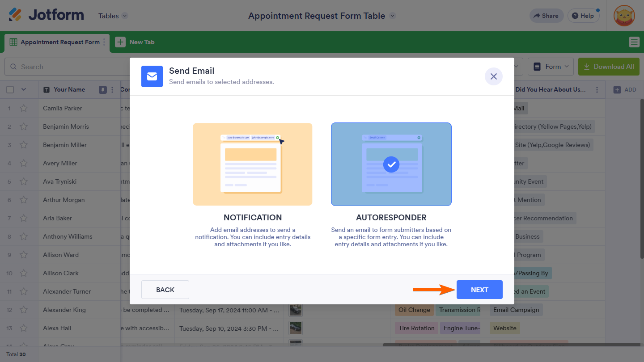Click the BACK button
This screenshot has height=362, width=644.
click(165, 290)
